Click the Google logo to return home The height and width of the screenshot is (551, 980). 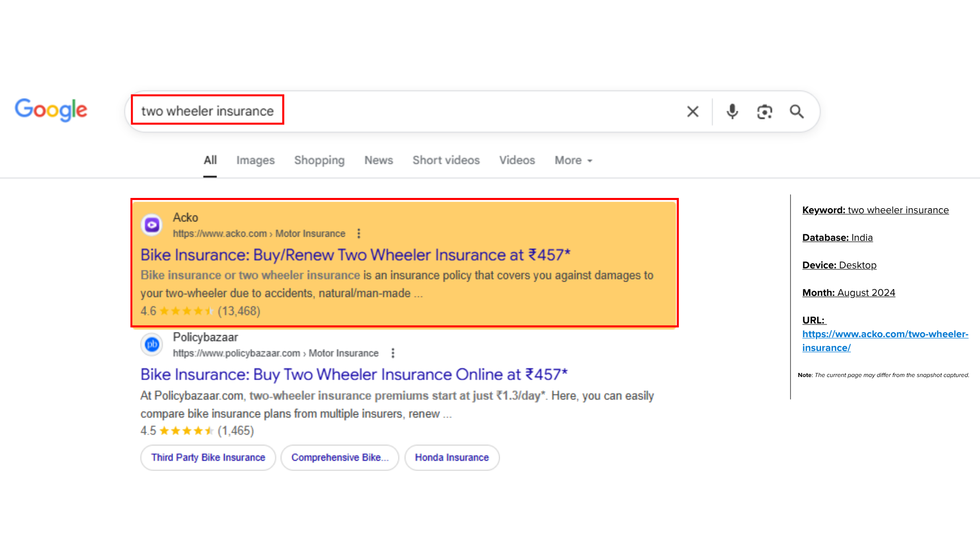pos(51,111)
